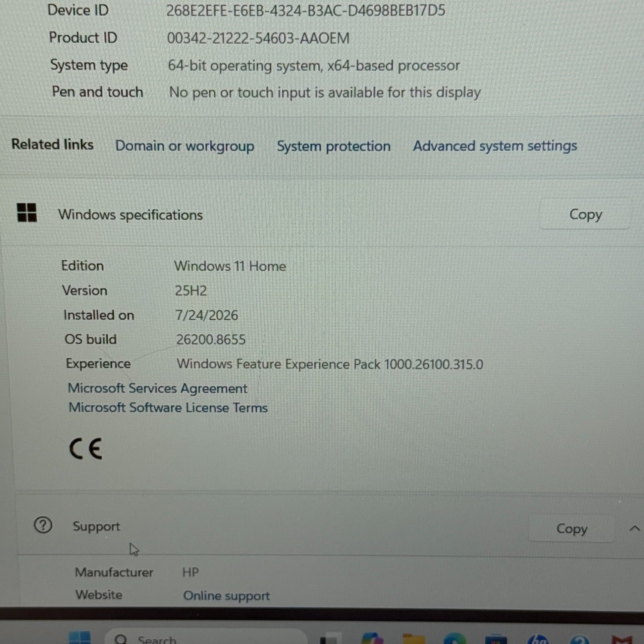Open the Domain or workgroup link
The height and width of the screenshot is (644, 644).
pos(185,146)
